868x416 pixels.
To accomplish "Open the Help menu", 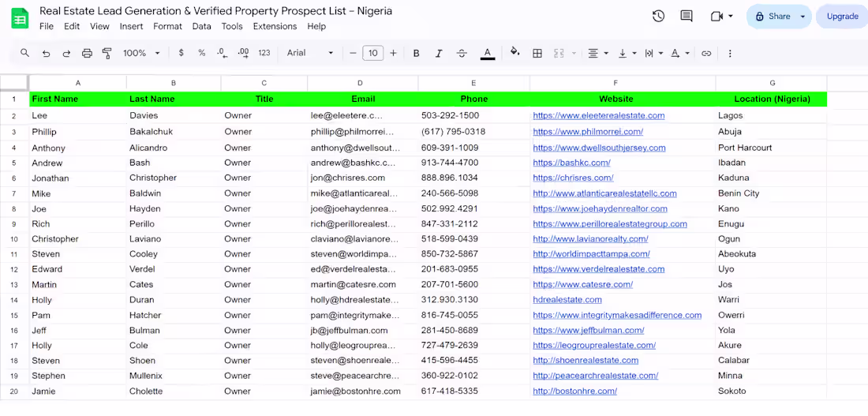I will [316, 26].
